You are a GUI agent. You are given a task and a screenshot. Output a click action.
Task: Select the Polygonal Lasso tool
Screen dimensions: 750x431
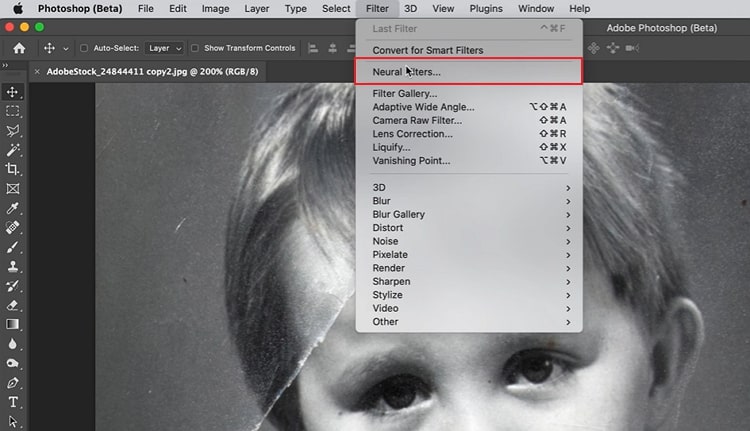(12, 131)
